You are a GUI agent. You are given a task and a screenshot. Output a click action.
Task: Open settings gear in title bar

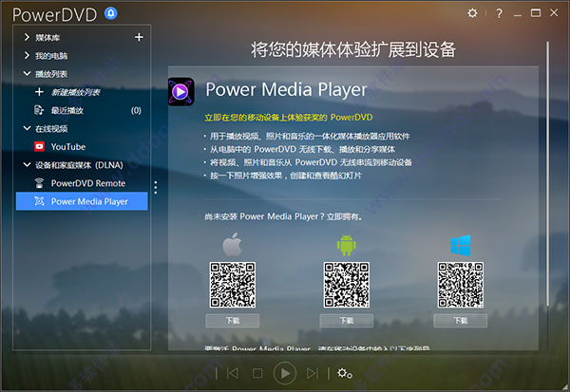click(472, 13)
